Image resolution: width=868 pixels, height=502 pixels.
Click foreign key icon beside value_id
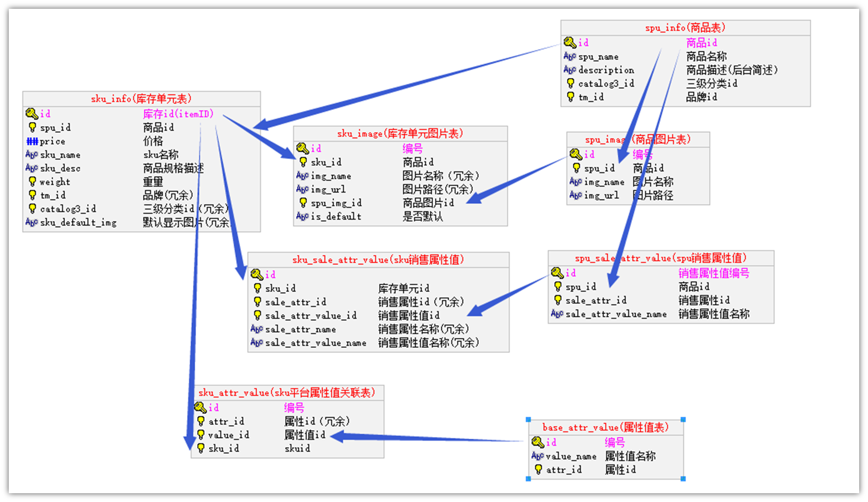pos(201,435)
